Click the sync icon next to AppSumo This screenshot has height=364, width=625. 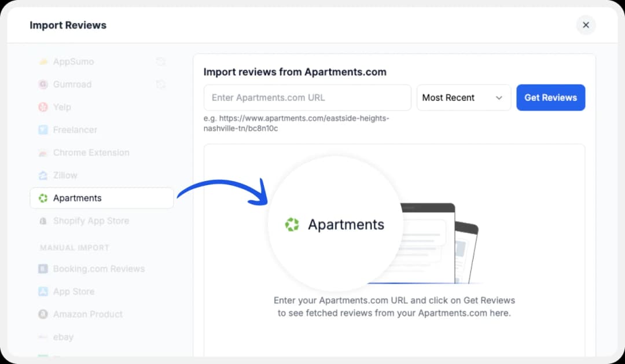point(161,61)
